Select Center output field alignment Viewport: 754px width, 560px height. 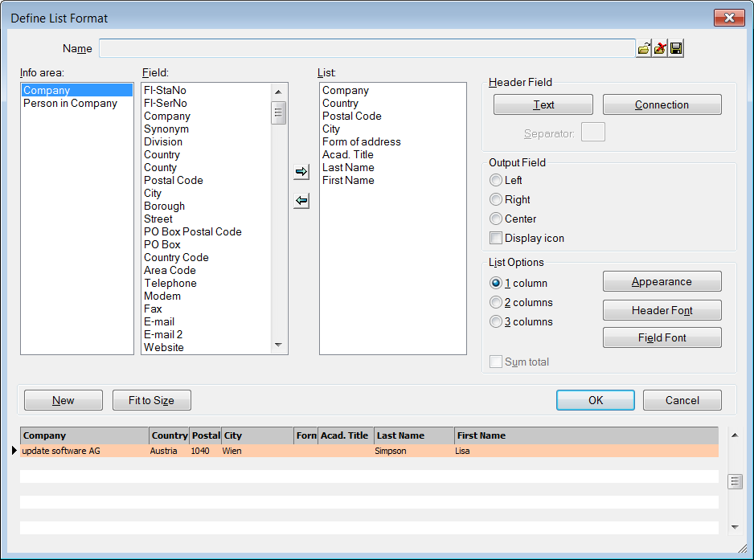click(496, 219)
